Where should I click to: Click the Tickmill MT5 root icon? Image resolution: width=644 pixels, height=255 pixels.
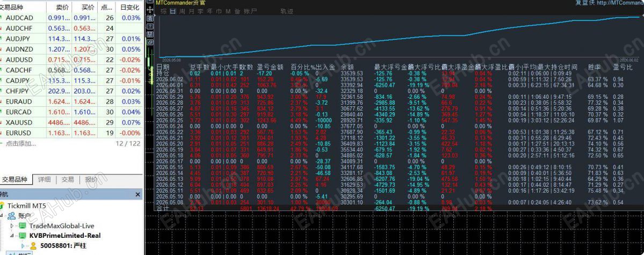2,205
